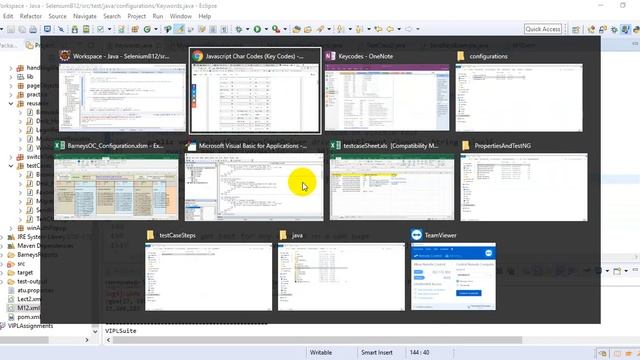Click the Back navigation yellow arrow
Image resolution: width=640 pixels, height=360 pixels.
click(390, 29)
